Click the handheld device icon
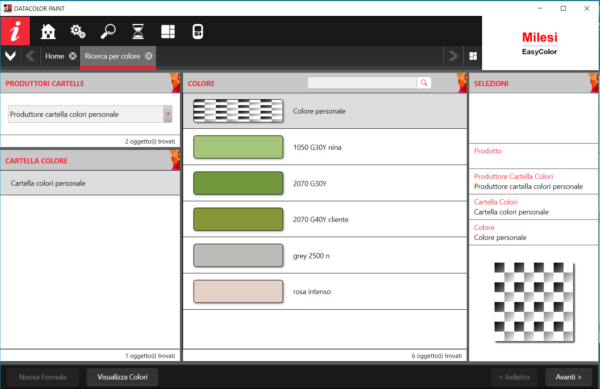The height and width of the screenshot is (389, 600). click(x=198, y=31)
